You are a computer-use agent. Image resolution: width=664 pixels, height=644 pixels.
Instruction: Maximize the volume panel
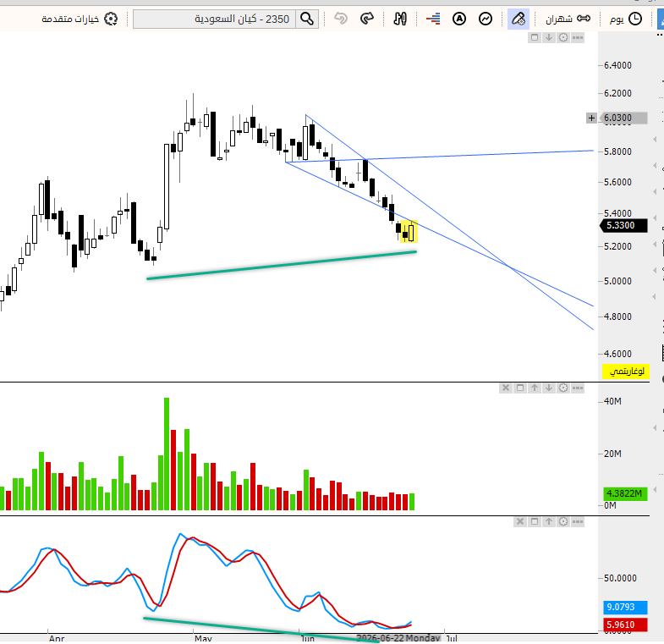pyautogui.click(x=520, y=388)
